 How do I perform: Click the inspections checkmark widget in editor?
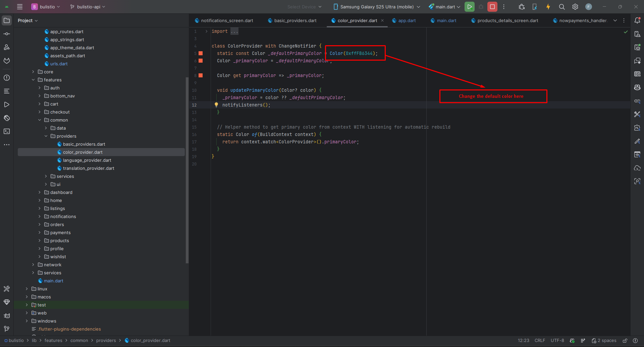(626, 32)
